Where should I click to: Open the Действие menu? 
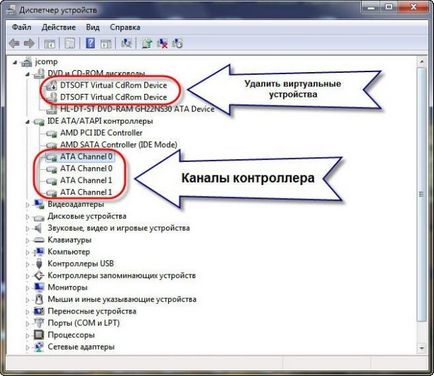pos(58,27)
